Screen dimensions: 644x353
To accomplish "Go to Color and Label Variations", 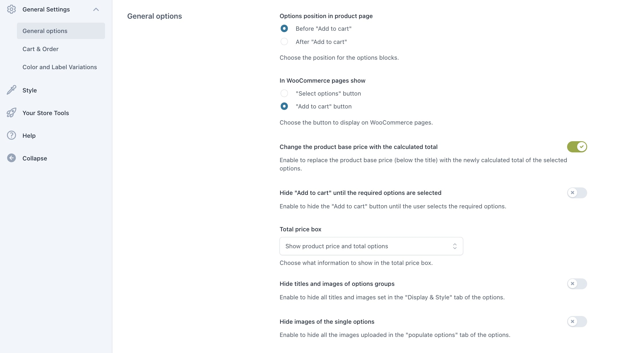I will [x=60, y=67].
